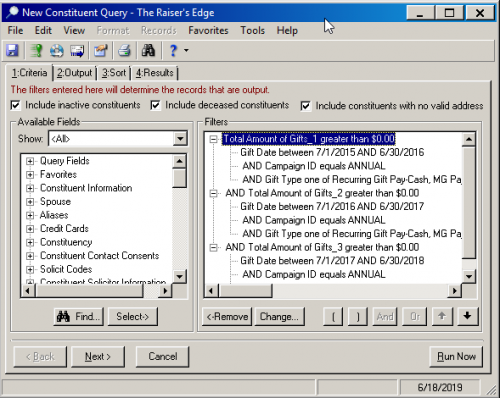Click the Select-> button
The height and width of the screenshot is (398, 500).
[x=133, y=316]
